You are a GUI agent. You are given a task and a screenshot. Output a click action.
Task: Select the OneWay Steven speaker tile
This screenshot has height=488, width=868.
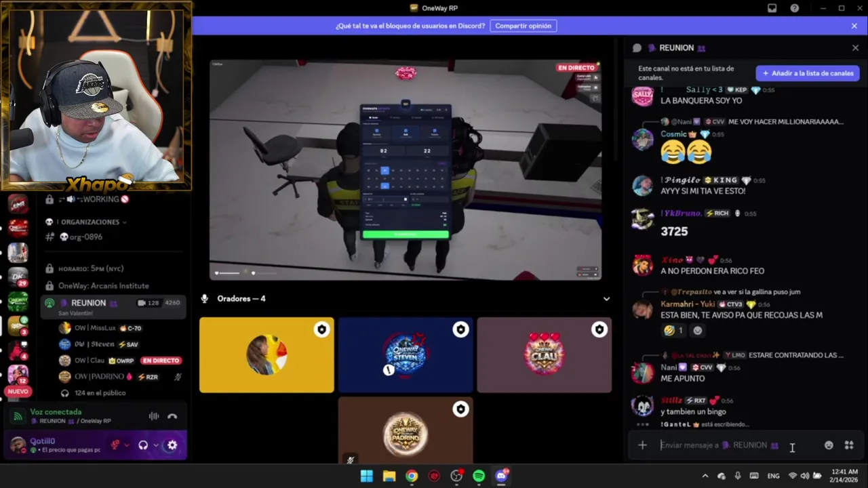point(406,355)
